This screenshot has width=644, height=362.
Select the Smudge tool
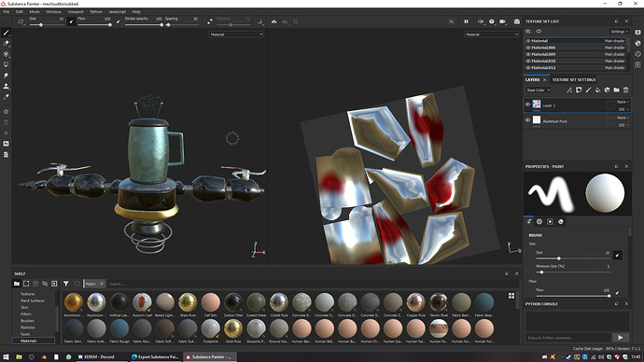[7, 76]
